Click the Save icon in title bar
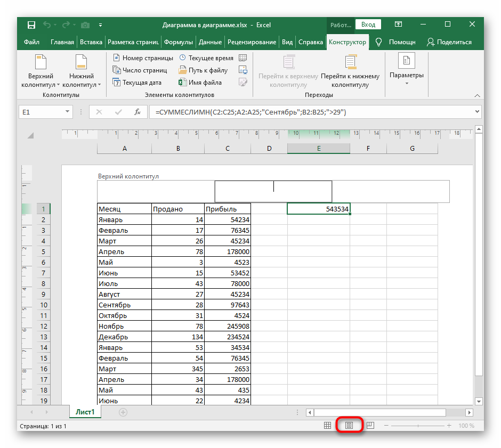The height and width of the screenshot is (448, 501). 31,25
